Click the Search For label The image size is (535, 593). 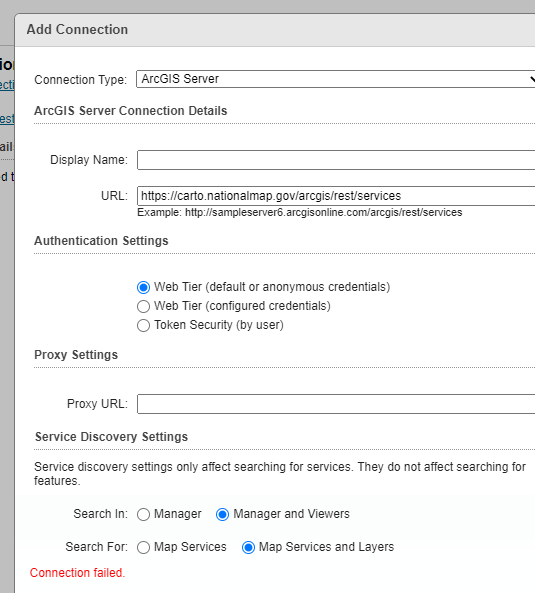coord(96,547)
